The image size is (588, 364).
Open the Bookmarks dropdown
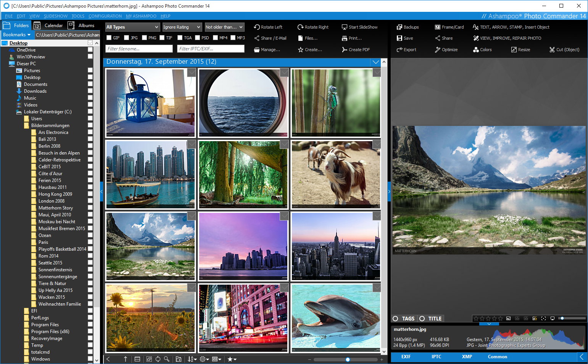pyautogui.click(x=17, y=35)
